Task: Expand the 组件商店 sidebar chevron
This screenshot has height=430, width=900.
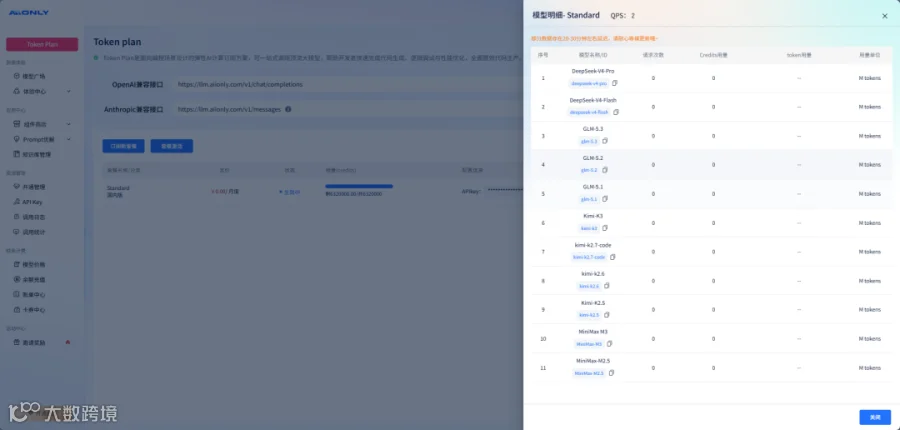Action: (69, 124)
